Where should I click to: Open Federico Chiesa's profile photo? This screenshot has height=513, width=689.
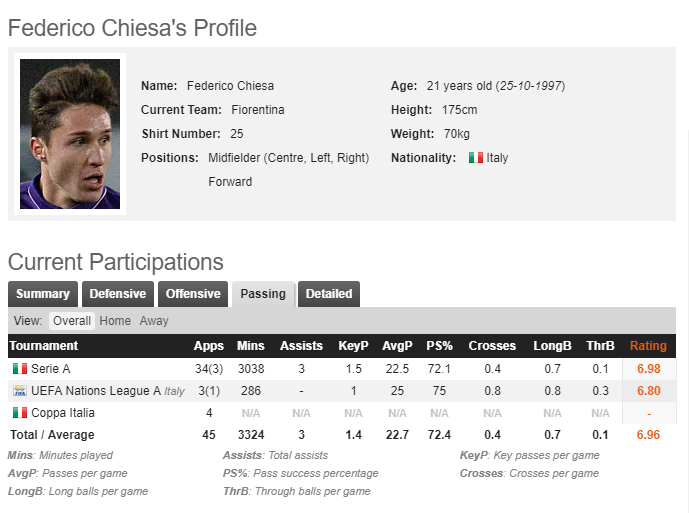coord(70,134)
